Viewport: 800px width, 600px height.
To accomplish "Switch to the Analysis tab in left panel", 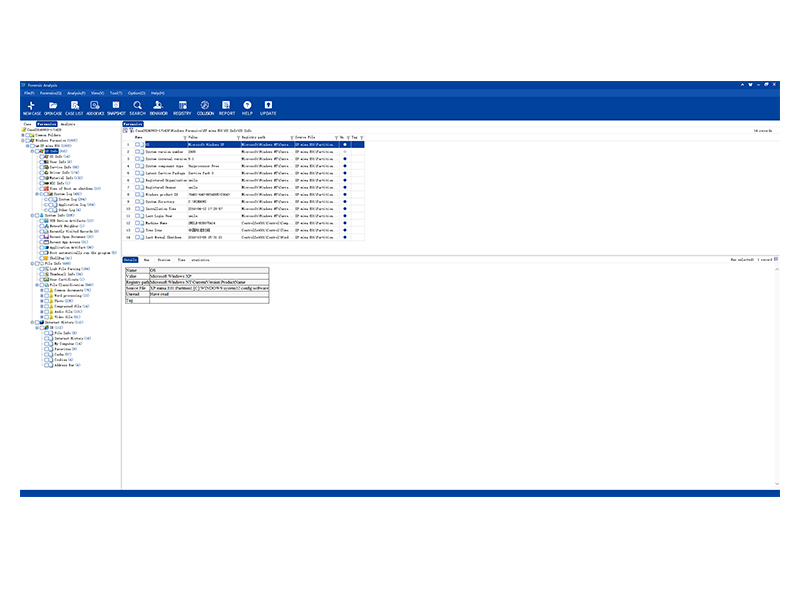I will 68,124.
